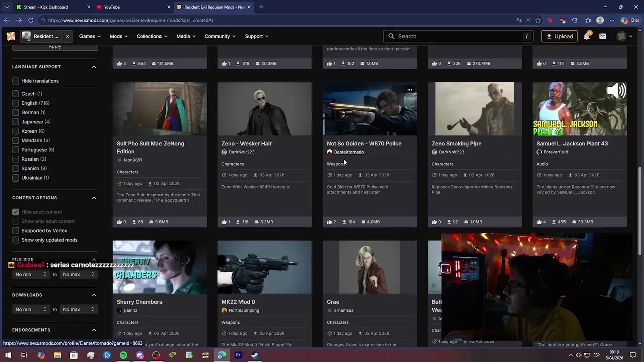Open Microsoft Store from the taskbar

click(x=74, y=355)
